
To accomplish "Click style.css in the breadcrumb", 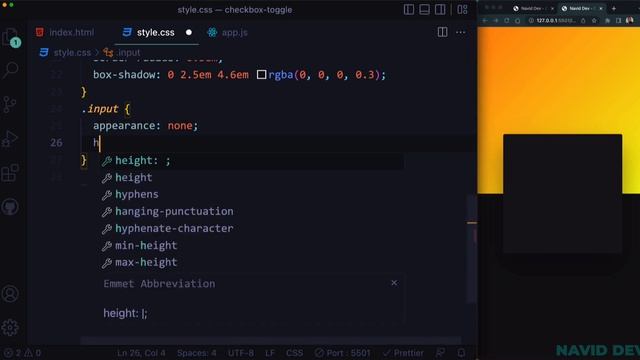I will (x=72, y=53).
